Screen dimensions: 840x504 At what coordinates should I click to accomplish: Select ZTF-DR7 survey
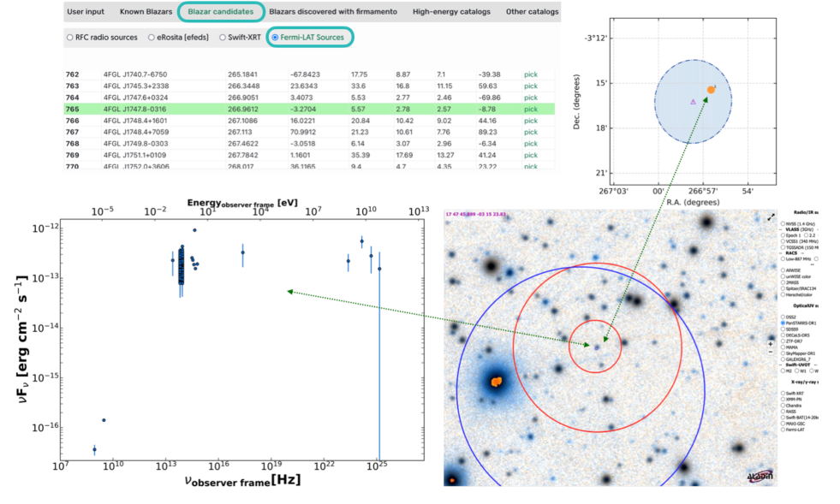pos(783,341)
